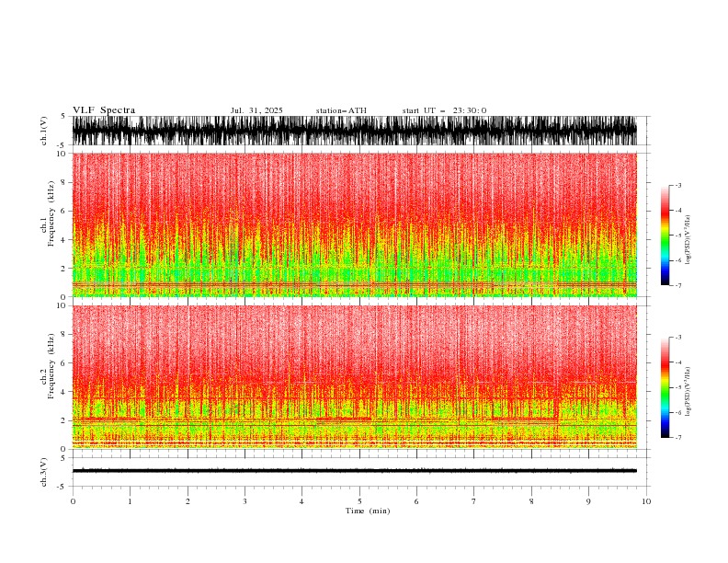The image size is (728, 563).
Task: Click time axis tick label "3"
Action: coord(245,501)
